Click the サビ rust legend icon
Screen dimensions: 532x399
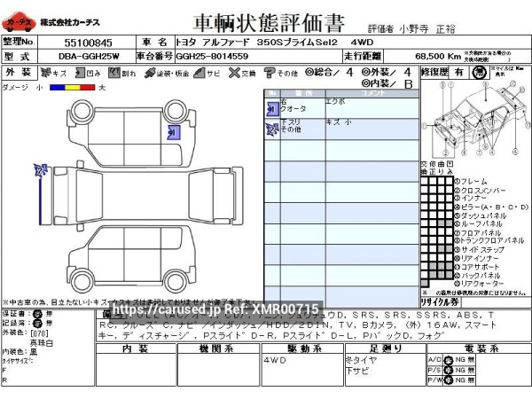click(x=199, y=73)
